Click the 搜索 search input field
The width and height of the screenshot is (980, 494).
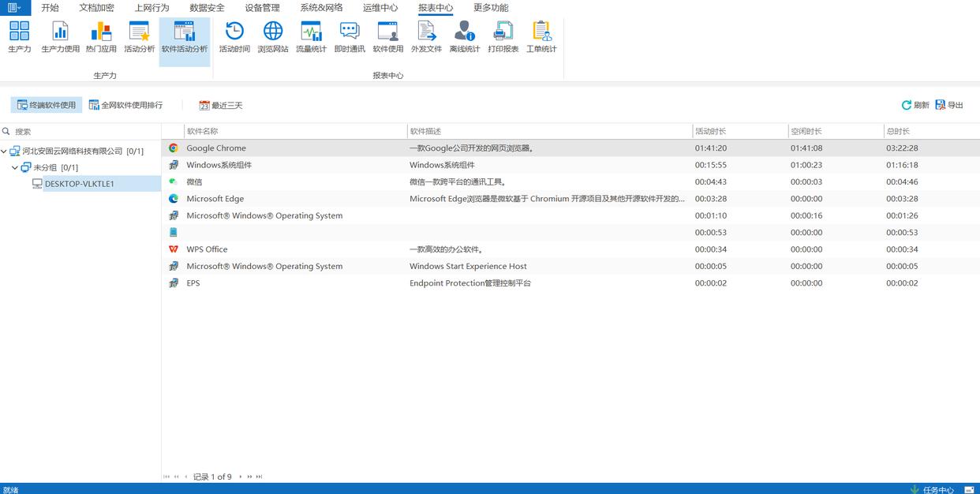click(83, 132)
